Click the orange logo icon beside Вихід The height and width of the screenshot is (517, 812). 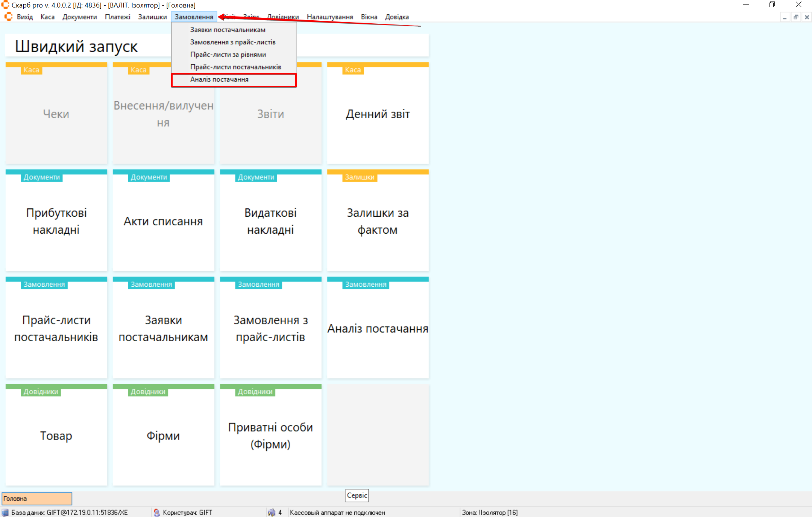pos(8,17)
